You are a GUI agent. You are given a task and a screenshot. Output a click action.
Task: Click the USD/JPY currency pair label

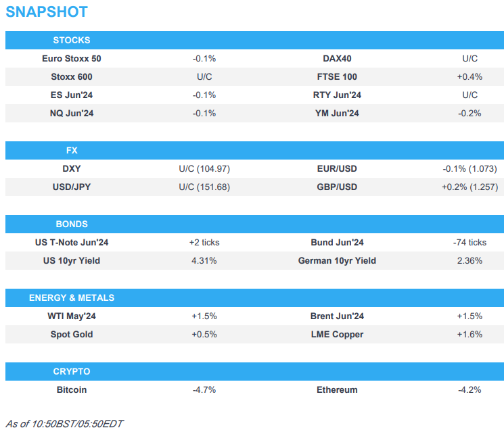pos(72,187)
